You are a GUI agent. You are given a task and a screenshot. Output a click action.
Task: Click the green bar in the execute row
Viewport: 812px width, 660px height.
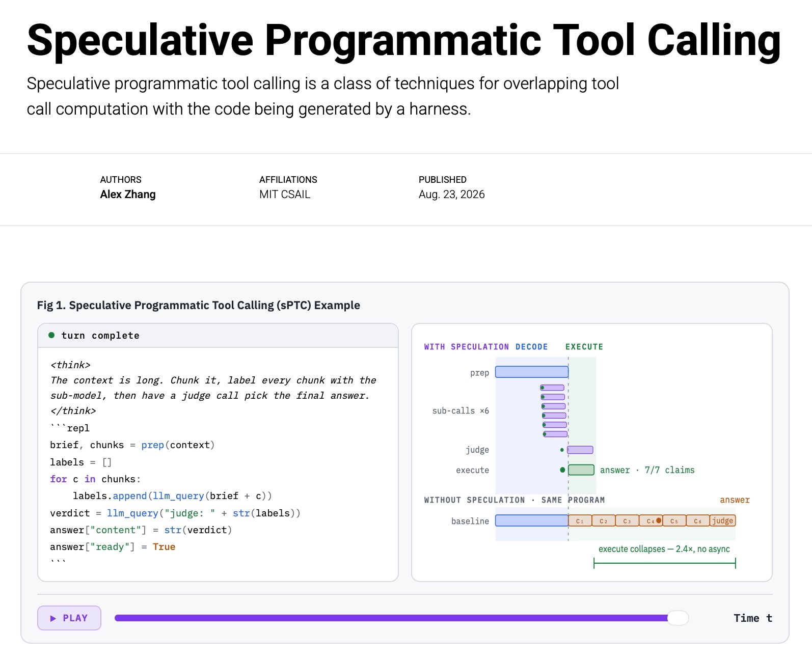581,470
